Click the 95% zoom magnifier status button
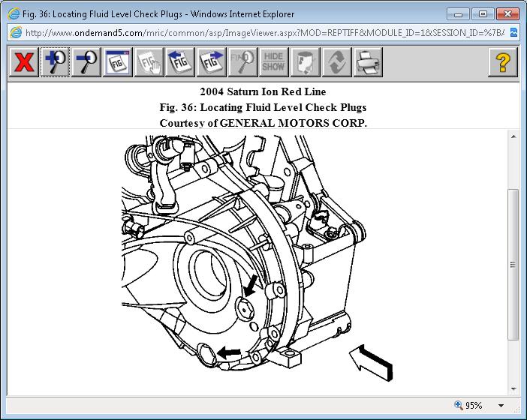The height and width of the screenshot is (420, 527). (468, 405)
